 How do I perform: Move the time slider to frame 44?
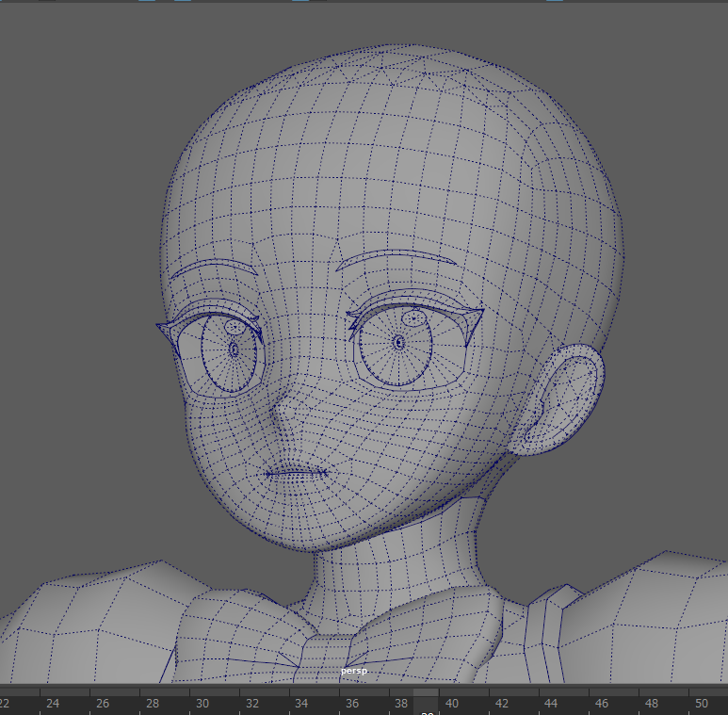pos(551,704)
